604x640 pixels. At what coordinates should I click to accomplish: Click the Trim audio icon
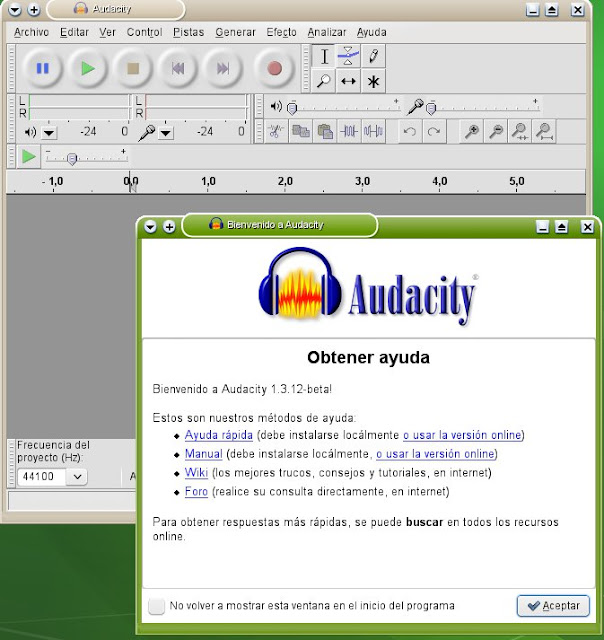pos(349,131)
